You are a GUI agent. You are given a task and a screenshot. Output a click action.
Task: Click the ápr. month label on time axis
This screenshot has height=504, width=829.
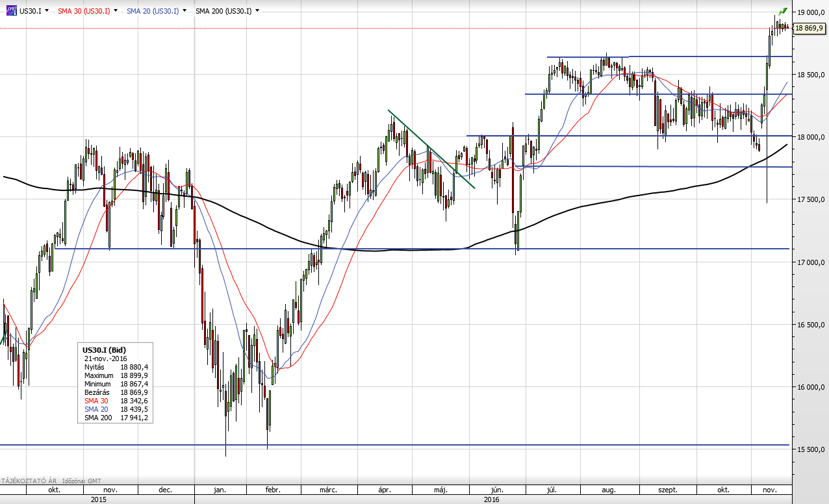tap(385, 490)
